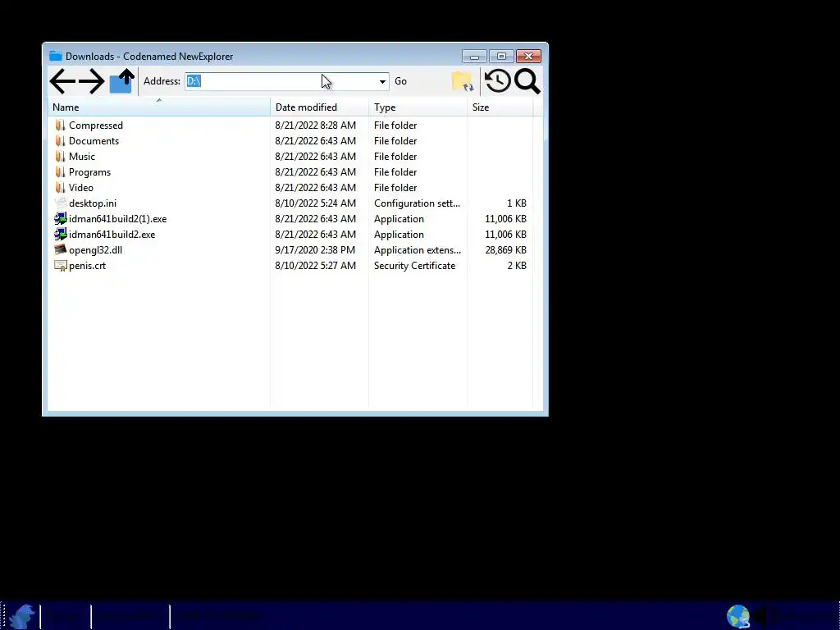Click the Configuration sett... type cell
This screenshot has height=630, width=840.
(417, 203)
